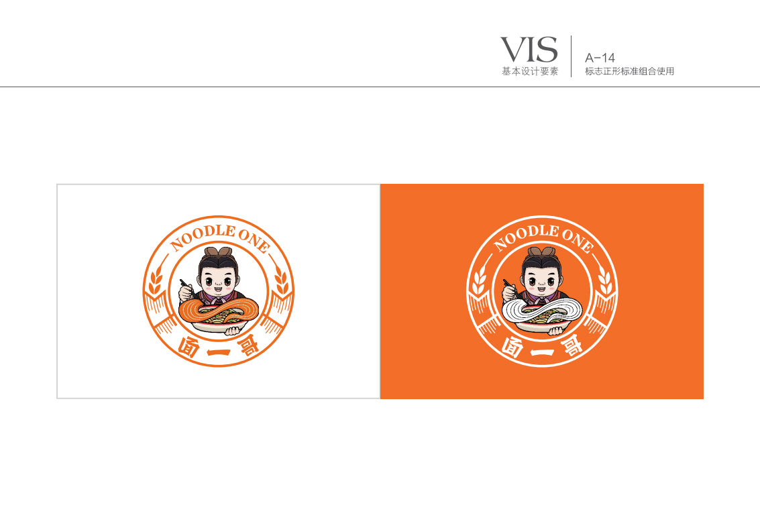Click the VIS title text

point(529,50)
